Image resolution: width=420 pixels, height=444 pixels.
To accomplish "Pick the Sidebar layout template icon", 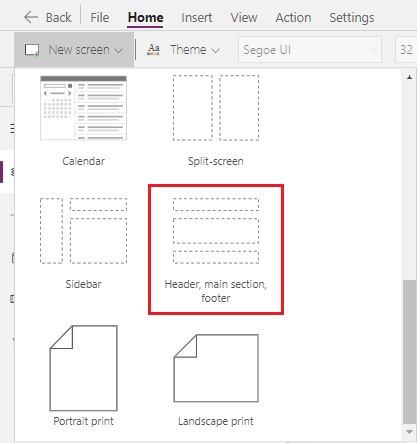I will 83,231.
